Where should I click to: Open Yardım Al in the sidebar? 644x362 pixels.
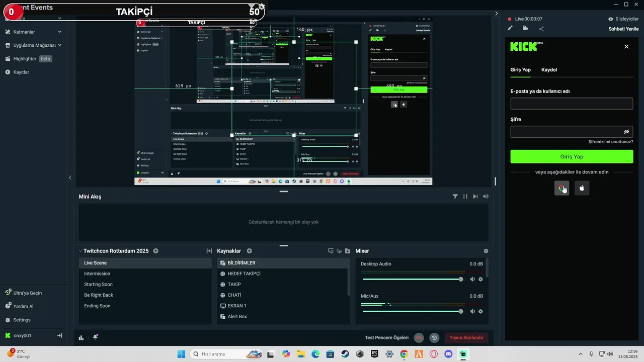click(x=19, y=306)
